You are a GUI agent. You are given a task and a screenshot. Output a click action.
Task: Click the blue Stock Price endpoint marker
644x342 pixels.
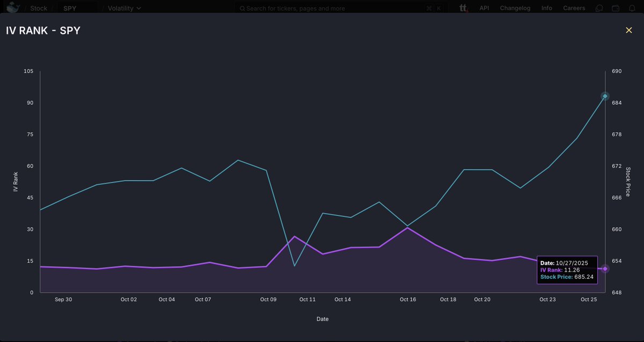click(x=605, y=96)
